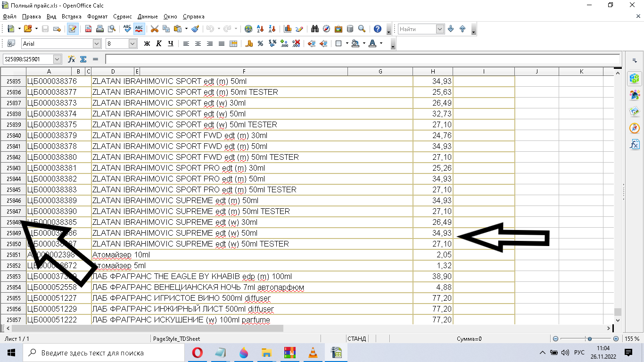
Task: Open background color picker arrow
Action: pyautogui.click(x=364, y=44)
